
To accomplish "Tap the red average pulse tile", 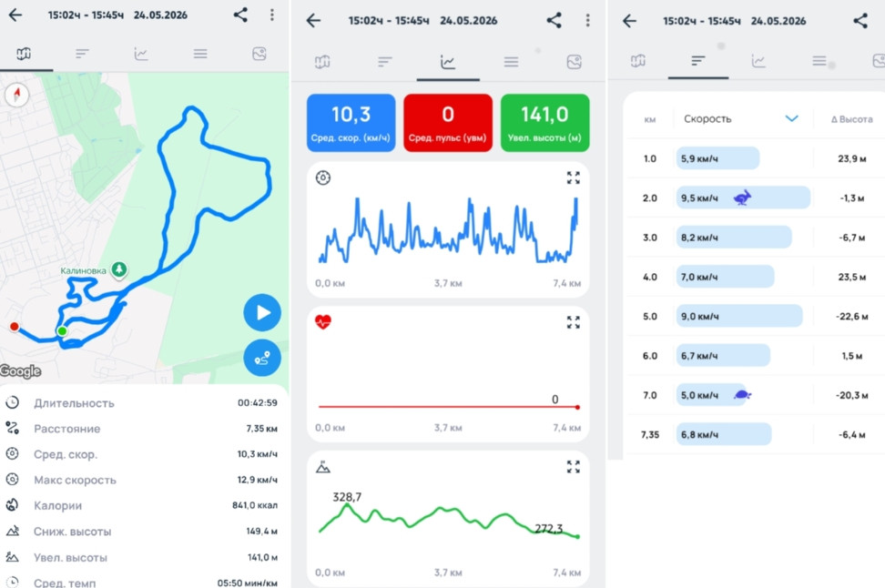I will click(448, 123).
